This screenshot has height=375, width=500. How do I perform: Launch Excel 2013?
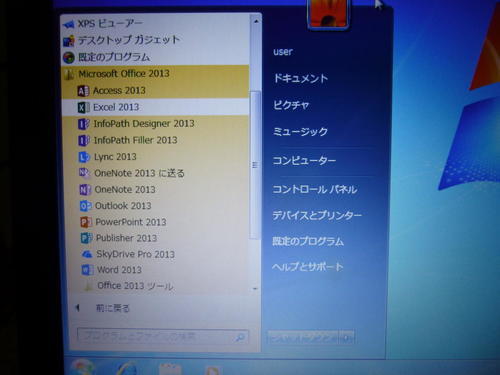tap(155, 107)
